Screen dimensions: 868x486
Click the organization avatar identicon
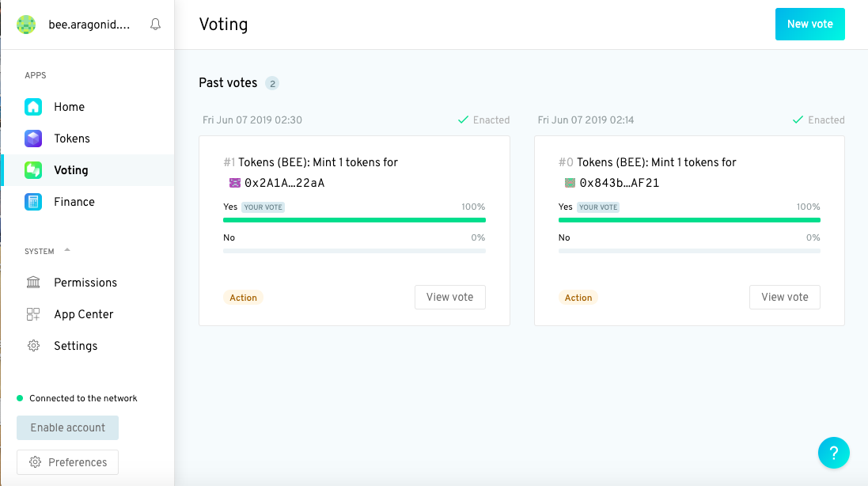[26, 25]
